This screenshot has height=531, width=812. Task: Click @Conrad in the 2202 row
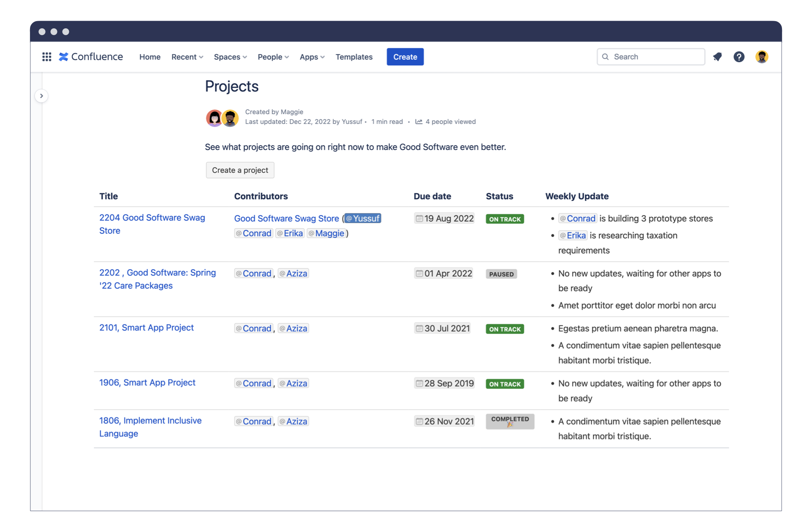(x=254, y=274)
